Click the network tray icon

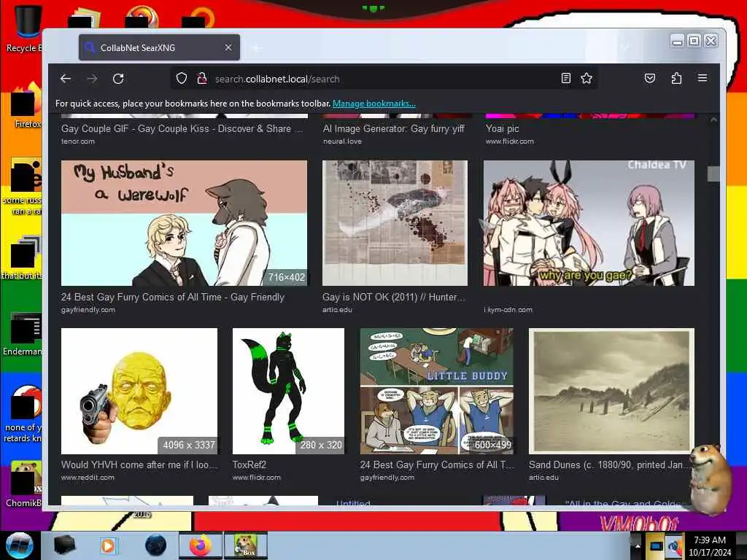(656, 545)
